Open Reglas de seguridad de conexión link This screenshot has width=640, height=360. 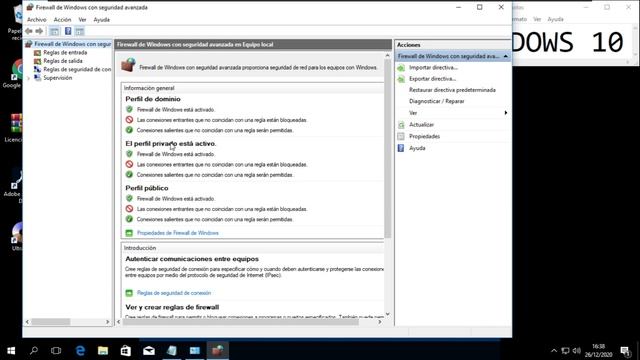point(174,293)
